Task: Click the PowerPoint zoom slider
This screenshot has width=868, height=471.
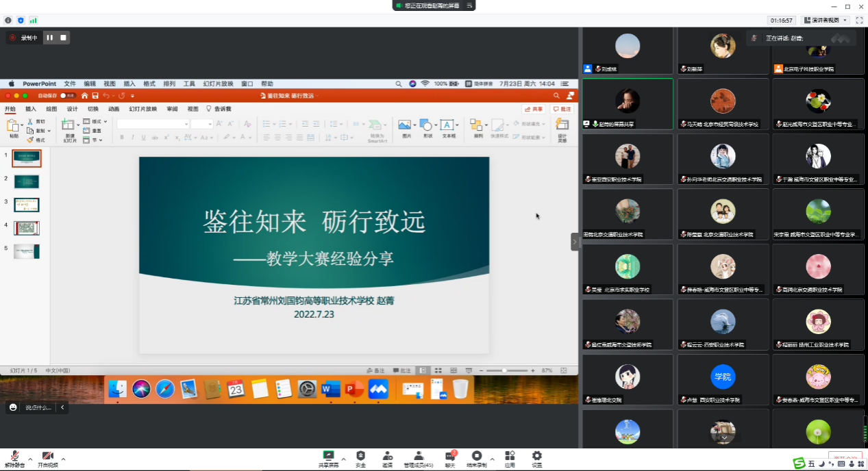Action: pos(505,370)
